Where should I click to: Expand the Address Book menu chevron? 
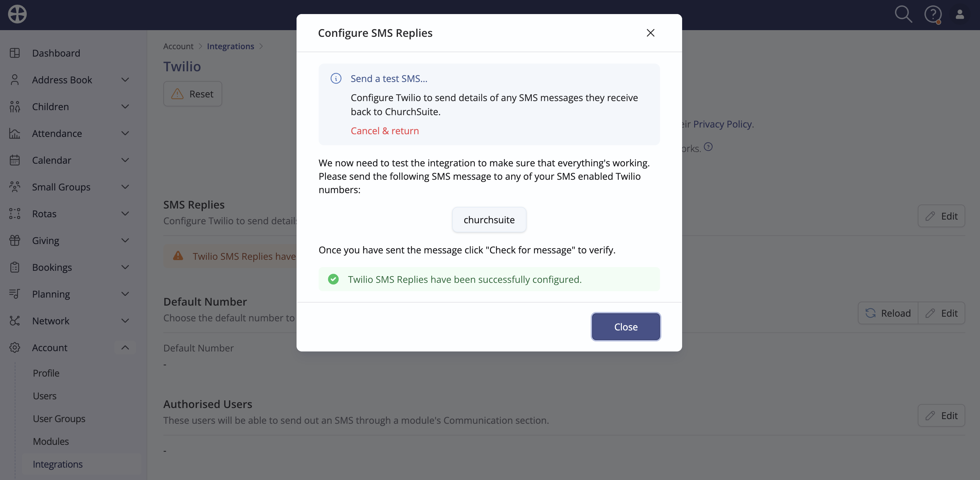tap(125, 80)
